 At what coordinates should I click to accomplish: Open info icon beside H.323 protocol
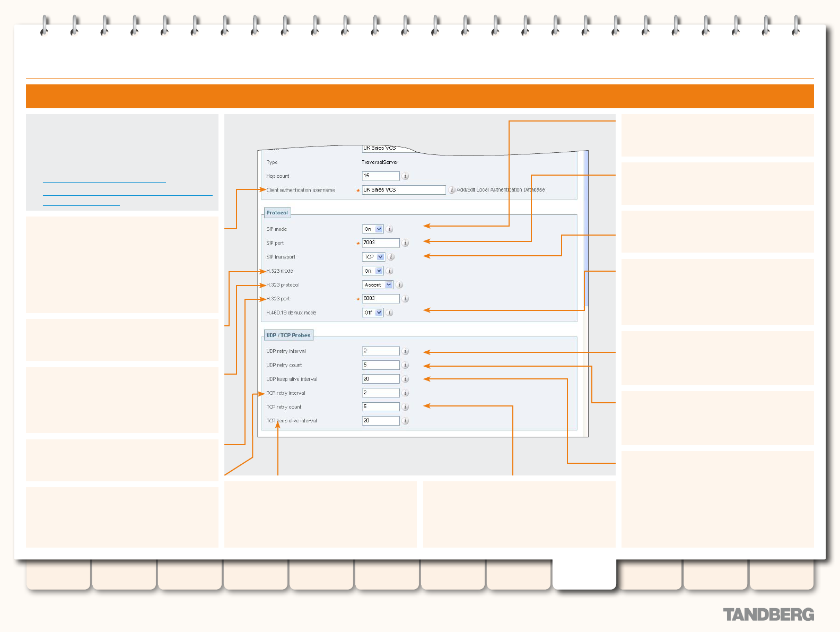click(x=399, y=285)
